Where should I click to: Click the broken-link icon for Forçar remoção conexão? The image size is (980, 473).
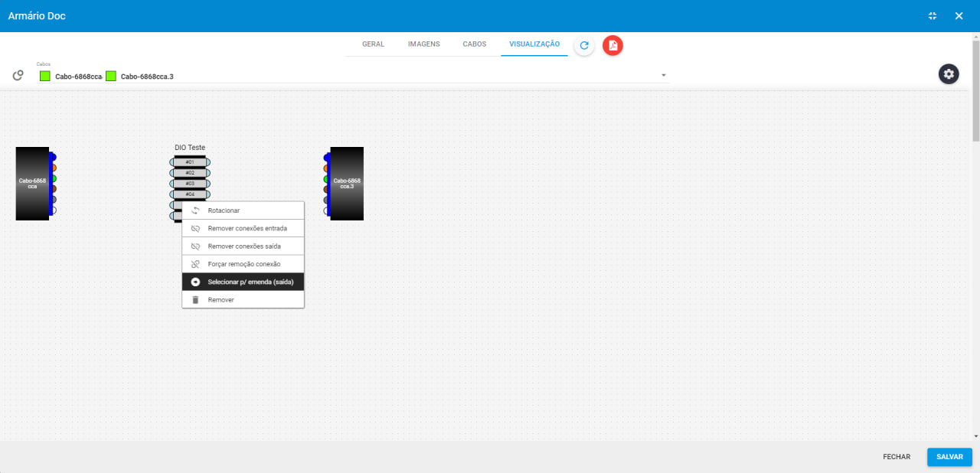tap(195, 264)
